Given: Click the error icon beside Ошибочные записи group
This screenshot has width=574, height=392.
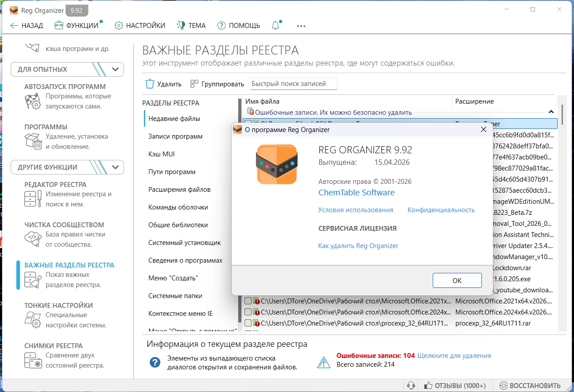Looking at the screenshot, I should point(251,112).
